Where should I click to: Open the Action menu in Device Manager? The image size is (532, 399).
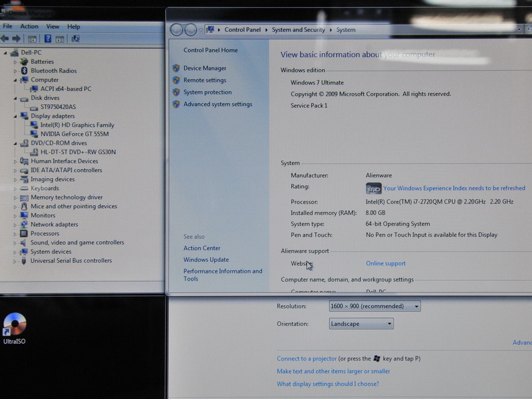tap(29, 26)
